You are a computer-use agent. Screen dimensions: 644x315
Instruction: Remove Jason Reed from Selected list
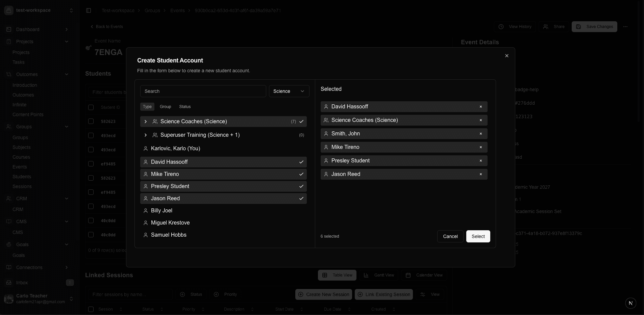tap(480, 174)
